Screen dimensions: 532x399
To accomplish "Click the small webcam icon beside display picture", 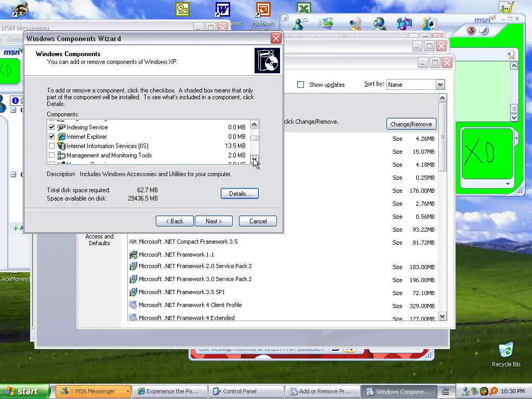I will point(511,55).
